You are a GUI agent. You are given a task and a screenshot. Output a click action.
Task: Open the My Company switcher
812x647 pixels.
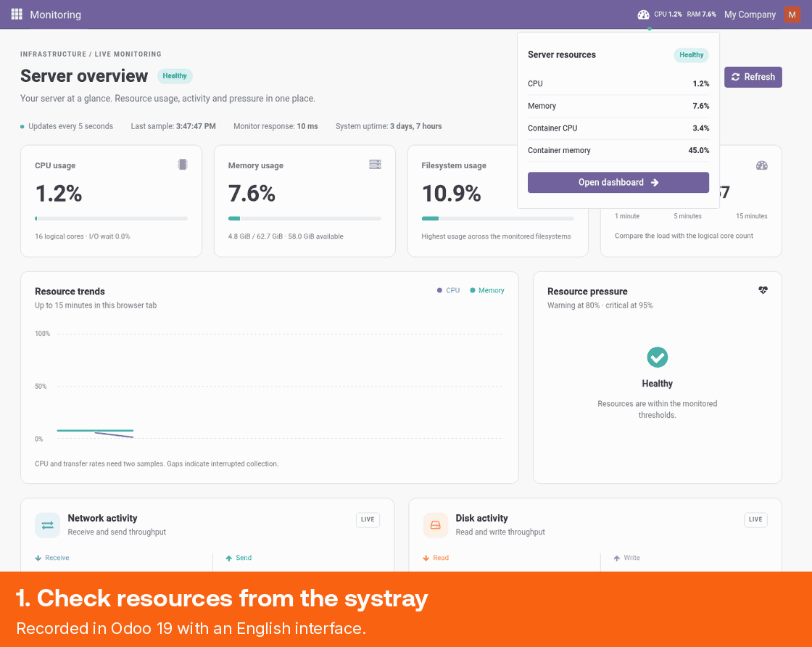tap(750, 15)
